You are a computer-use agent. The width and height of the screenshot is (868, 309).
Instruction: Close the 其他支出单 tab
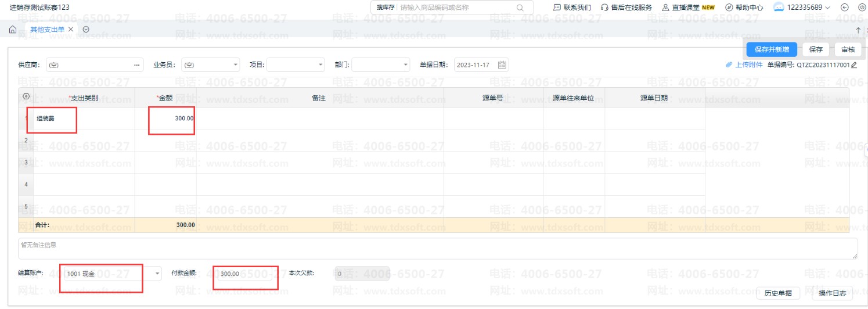pos(71,29)
